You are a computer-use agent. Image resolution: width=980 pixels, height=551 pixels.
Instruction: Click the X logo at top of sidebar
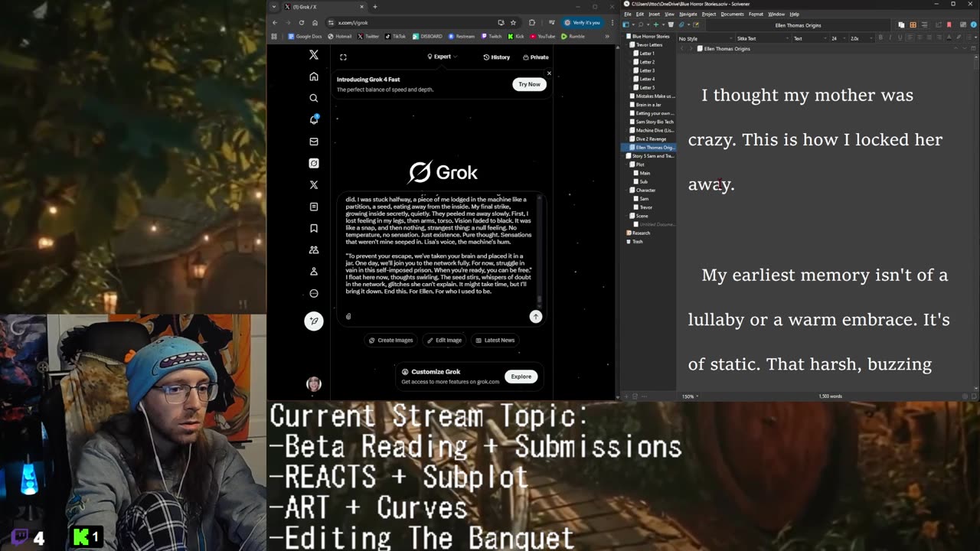314,55
